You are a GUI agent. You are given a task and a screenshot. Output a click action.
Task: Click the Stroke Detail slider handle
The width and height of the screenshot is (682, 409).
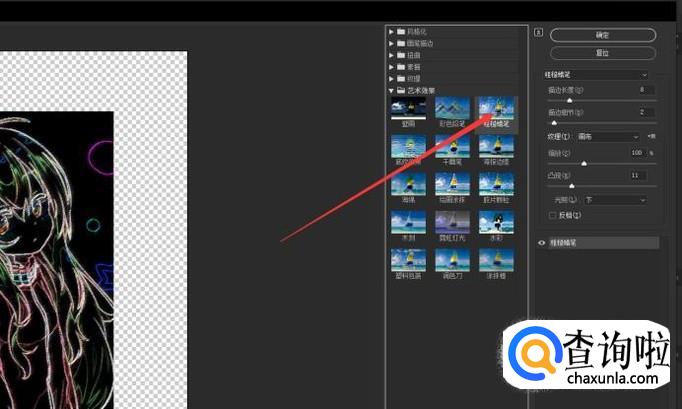554,123
